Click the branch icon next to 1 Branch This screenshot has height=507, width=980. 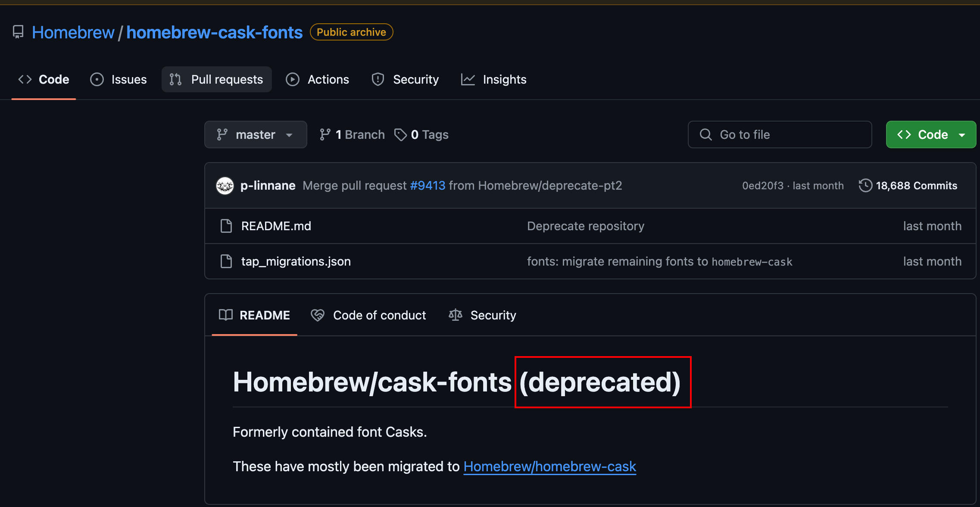[325, 135]
